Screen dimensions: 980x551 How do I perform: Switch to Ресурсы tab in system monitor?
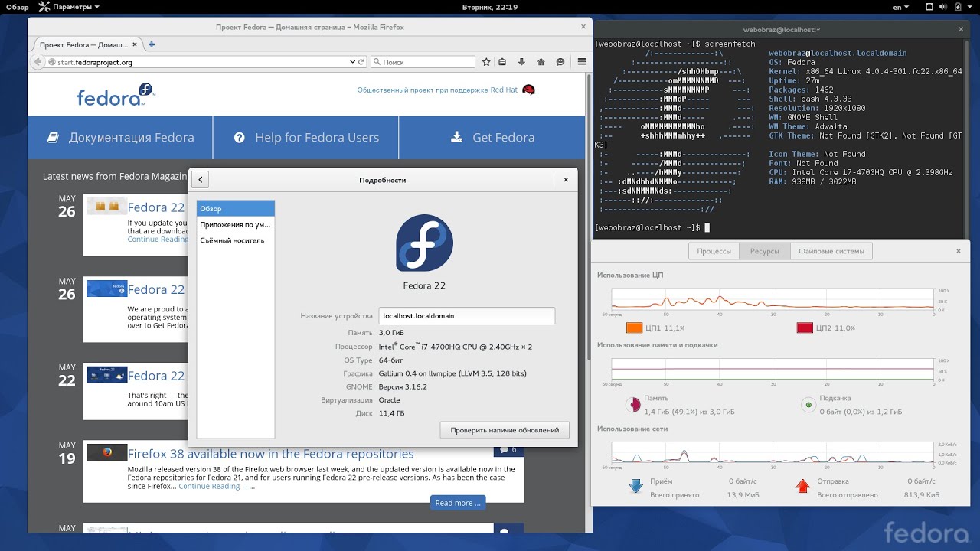pos(764,251)
